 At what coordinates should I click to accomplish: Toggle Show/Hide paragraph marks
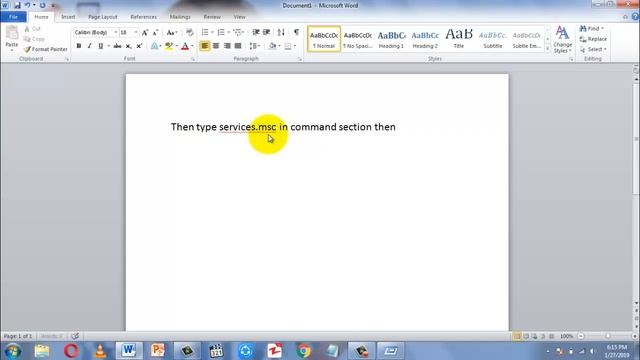(296, 32)
